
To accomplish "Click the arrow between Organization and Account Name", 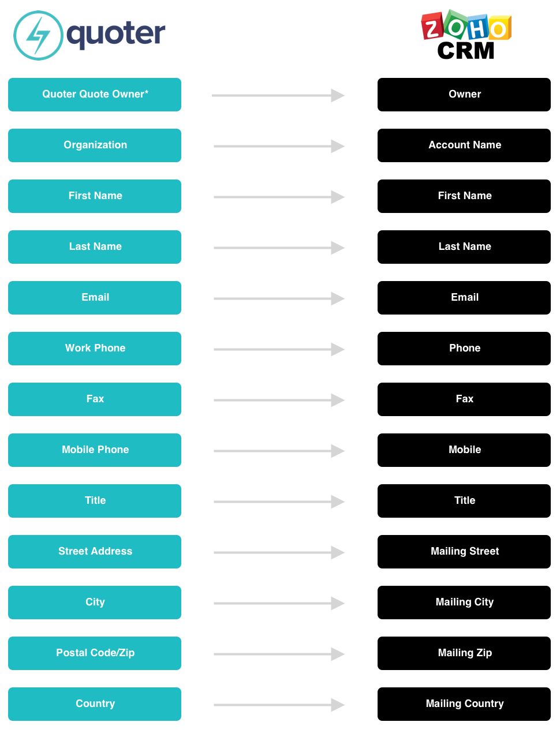I will [279, 146].
